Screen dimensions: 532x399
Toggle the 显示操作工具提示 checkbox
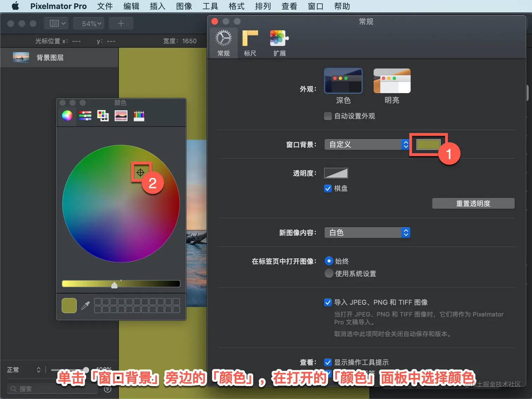[x=328, y=362]
